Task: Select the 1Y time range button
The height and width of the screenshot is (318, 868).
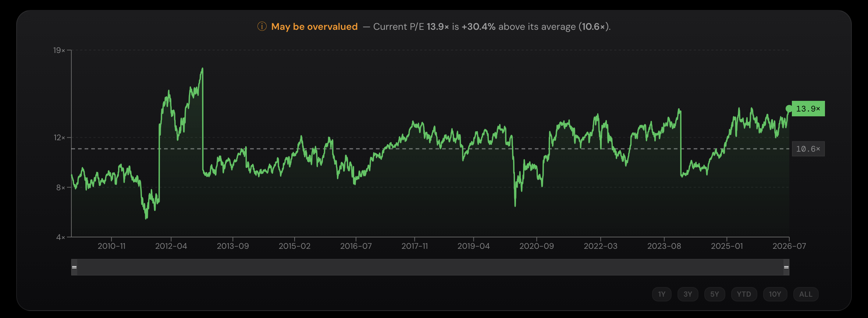Action: 662,294
